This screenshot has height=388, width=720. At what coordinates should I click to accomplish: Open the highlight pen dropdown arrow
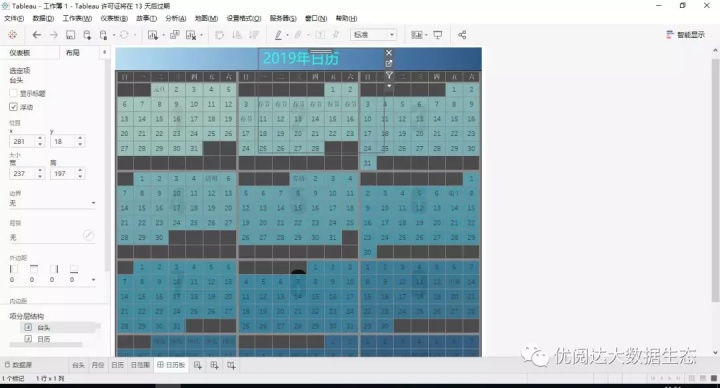click(x=287, y=35)
